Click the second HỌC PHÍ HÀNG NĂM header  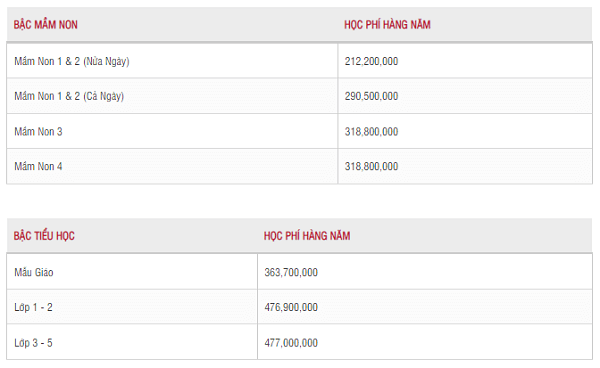coord(307,236)
